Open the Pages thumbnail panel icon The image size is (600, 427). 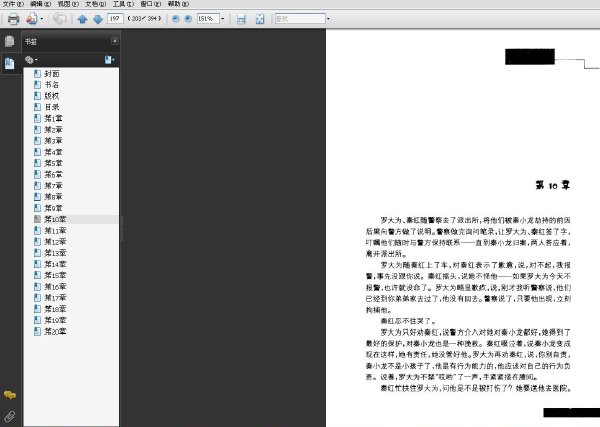10,41
